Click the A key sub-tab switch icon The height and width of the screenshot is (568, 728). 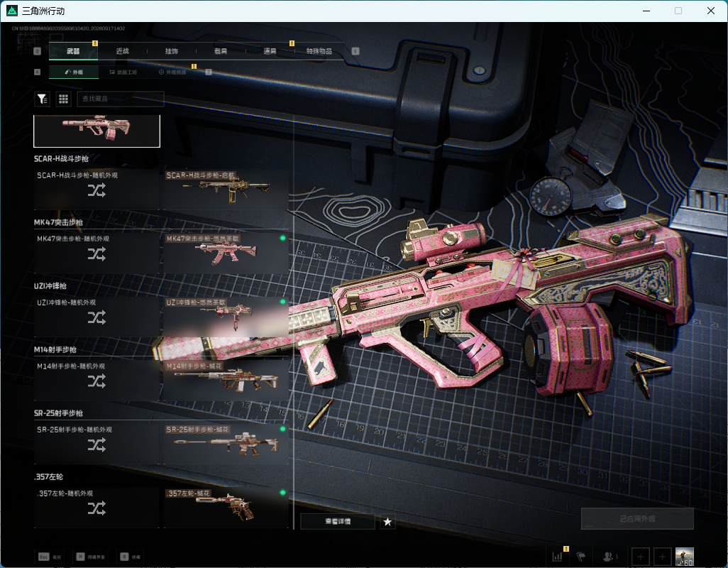(x=38, y=72)
